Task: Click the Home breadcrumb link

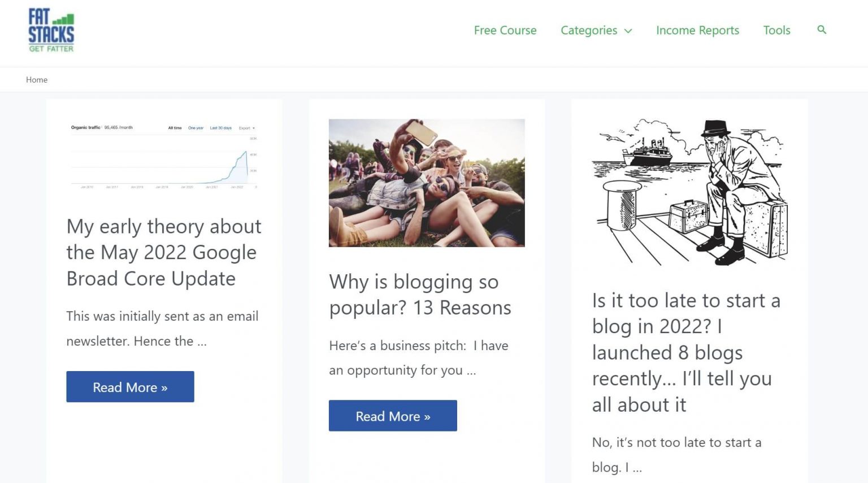Action: point(36,79)
